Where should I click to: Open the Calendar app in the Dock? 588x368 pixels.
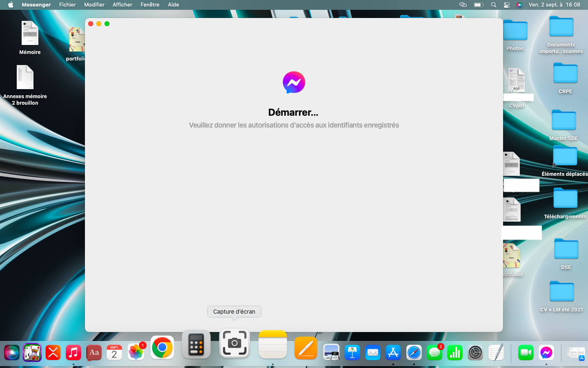[x=114, y=352]
